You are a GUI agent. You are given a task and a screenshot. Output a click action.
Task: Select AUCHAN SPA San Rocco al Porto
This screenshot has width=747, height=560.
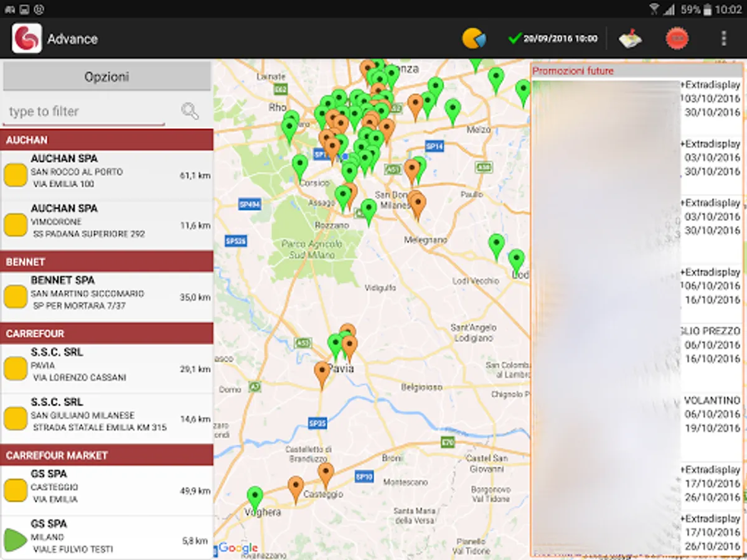click(x=106, y=175)
